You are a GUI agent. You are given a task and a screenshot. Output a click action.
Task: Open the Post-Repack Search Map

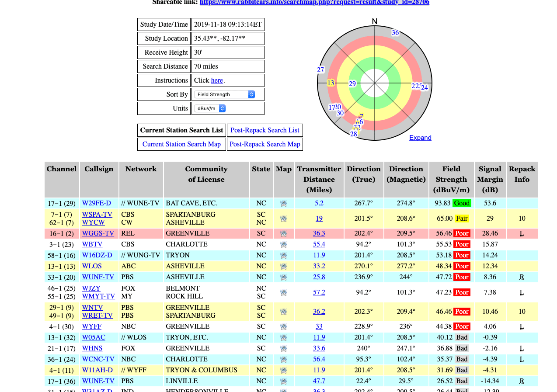pyautogui.click(x=265, y=144)
